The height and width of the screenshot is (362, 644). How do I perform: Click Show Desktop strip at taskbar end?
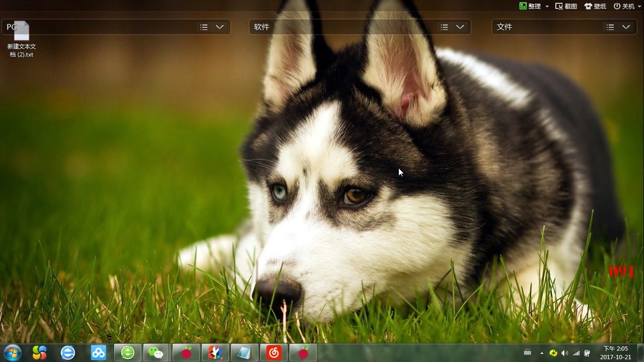click(640, 352)
